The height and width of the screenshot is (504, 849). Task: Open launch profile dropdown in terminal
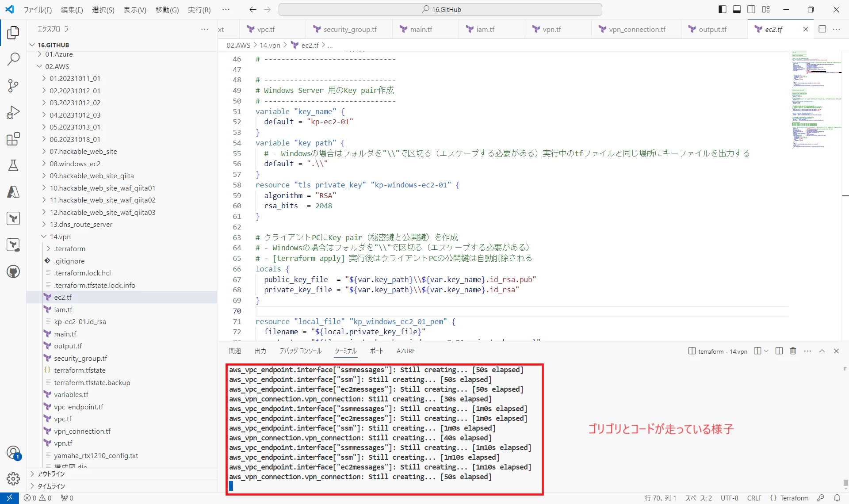[766, 351]
